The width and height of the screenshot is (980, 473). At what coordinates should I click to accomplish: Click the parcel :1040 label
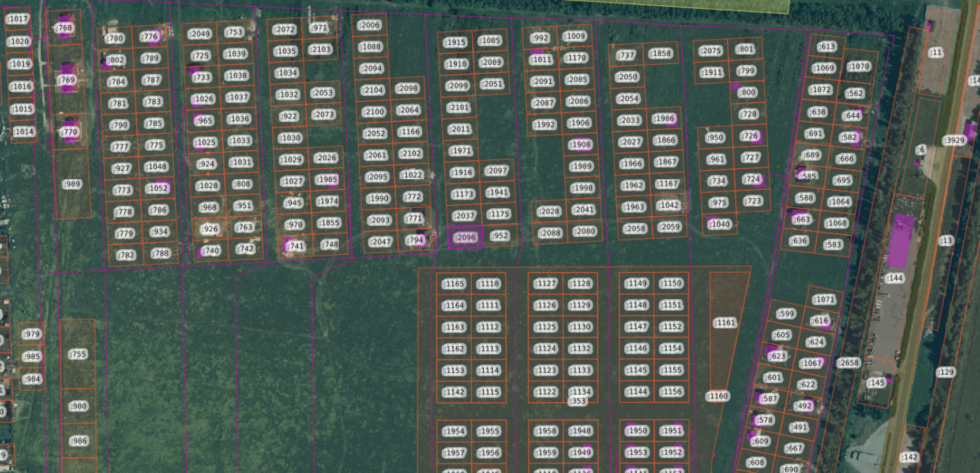pos(720,224)
